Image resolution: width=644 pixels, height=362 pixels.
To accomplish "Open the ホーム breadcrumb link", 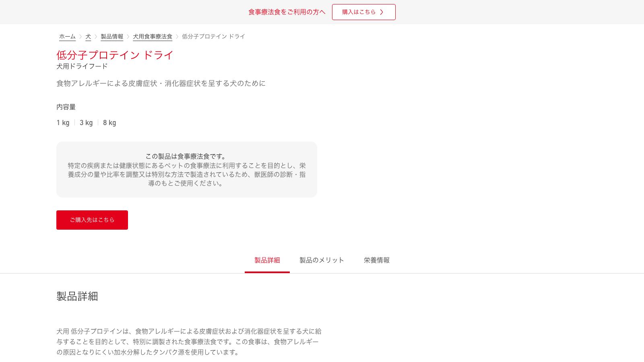I will (67, 37).
